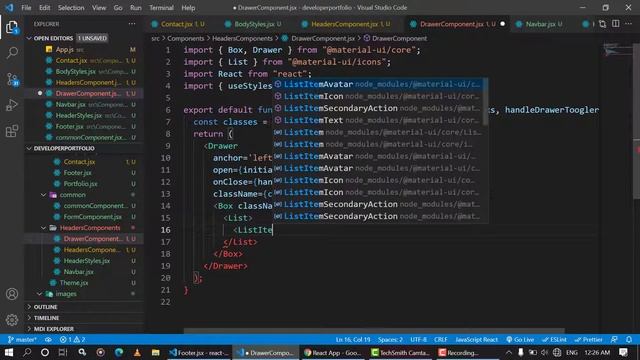
Task: Collapse the HeadersComponents folder
Action: pyautogui.click(x=90, y=228)
